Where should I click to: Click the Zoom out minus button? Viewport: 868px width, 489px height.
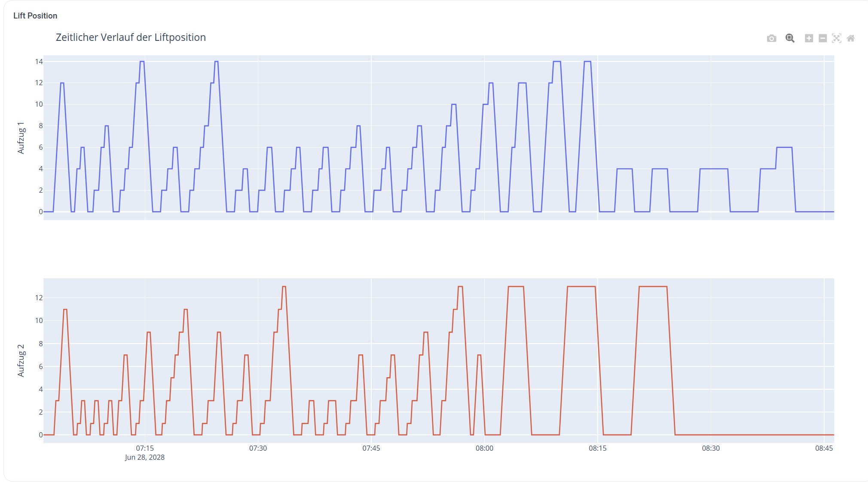822,38
